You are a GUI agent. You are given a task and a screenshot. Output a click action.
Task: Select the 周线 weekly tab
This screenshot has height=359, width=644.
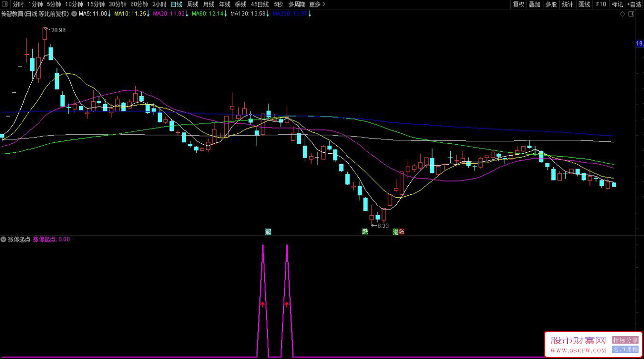pyautogui.click(x=193, y=4)
